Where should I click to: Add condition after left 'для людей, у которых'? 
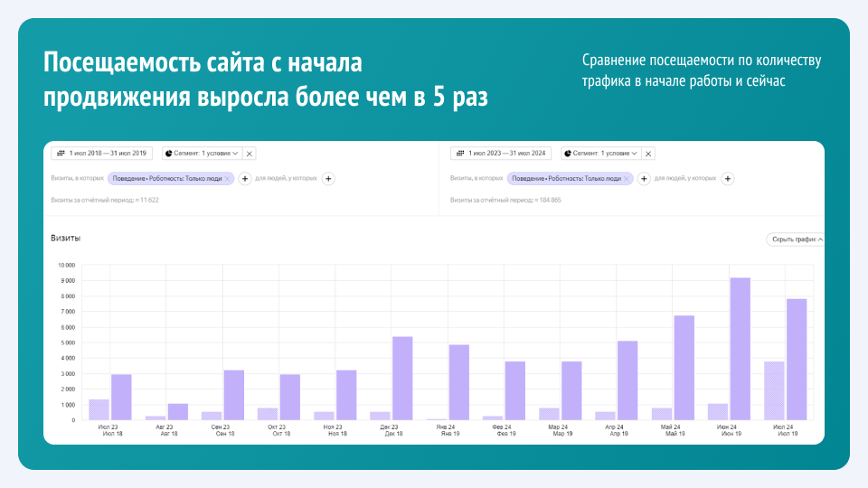coord(328,179)
